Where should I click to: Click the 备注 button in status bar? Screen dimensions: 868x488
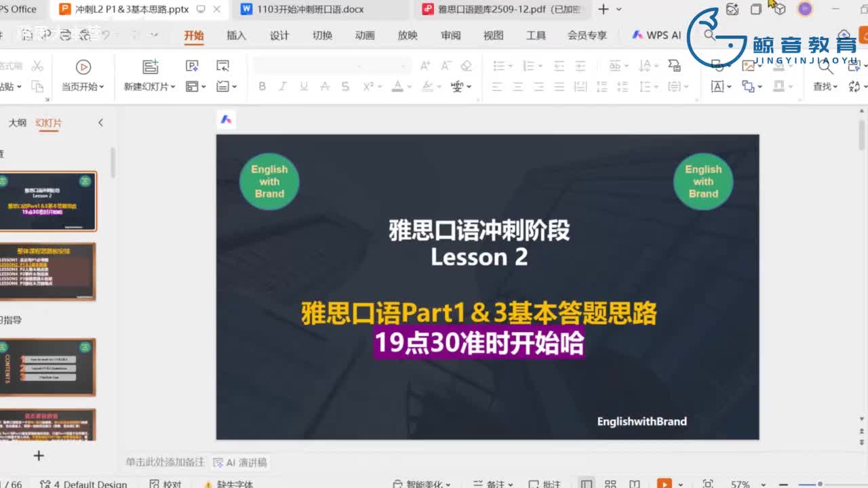point(494,484)
